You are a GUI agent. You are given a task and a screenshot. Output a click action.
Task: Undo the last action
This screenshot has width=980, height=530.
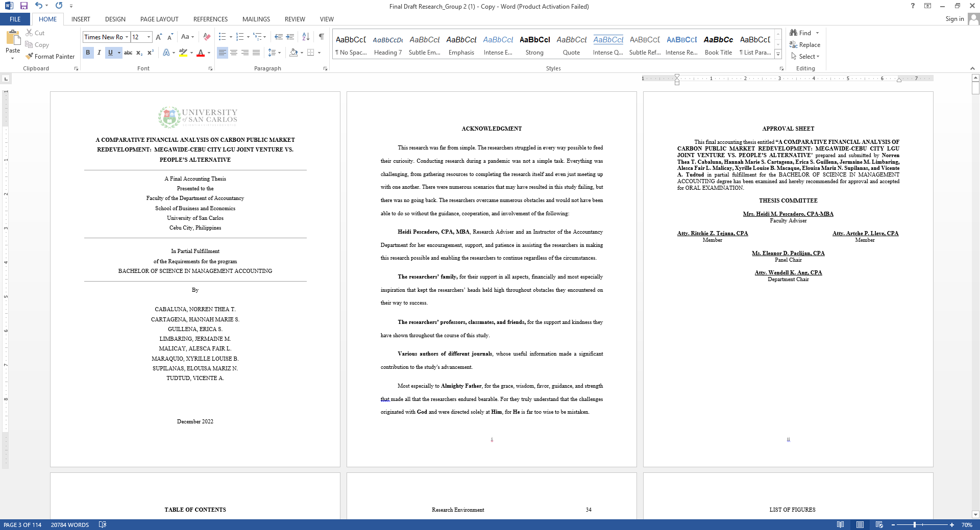39,6
